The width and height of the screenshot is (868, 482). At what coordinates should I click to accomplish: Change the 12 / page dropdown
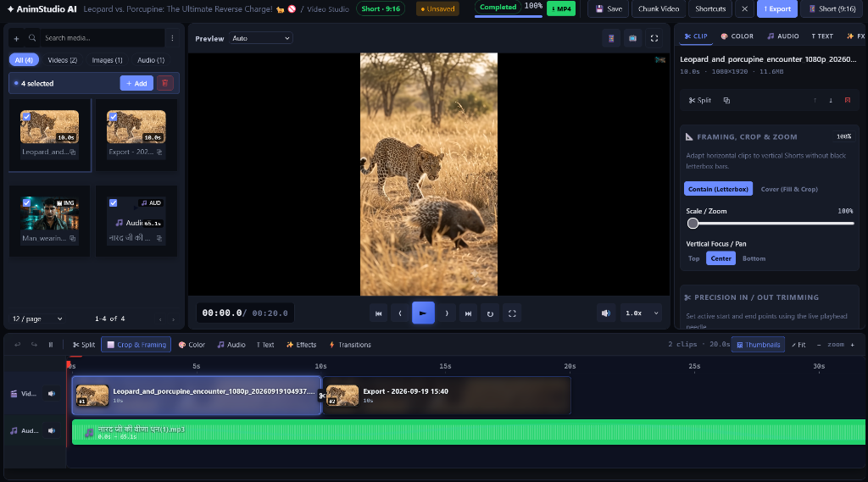(37, 319)
